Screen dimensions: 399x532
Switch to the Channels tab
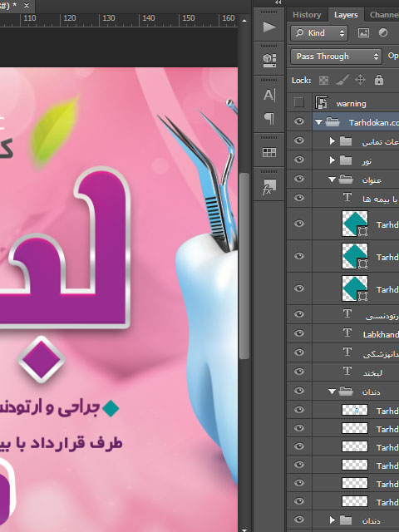(x=384, y=15)
